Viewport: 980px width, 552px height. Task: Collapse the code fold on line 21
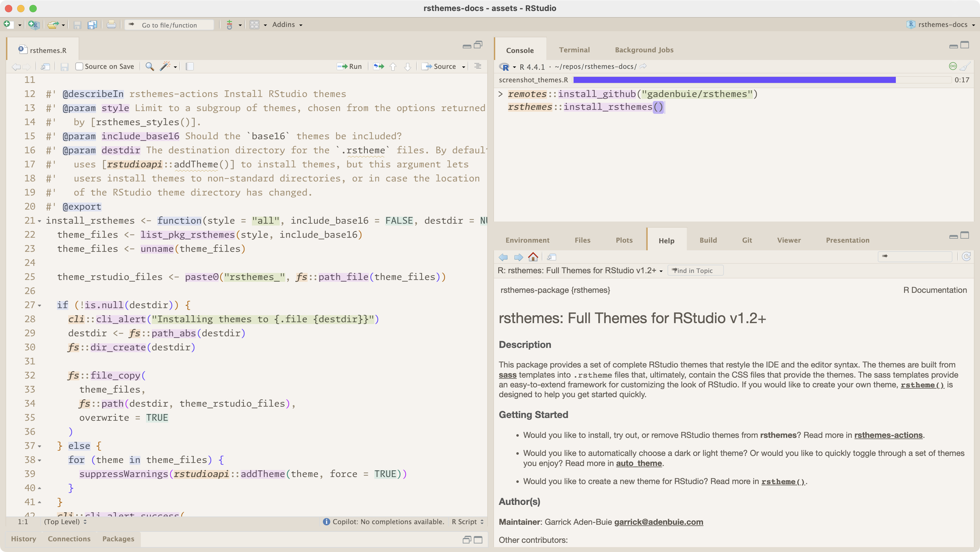point(39,221)
